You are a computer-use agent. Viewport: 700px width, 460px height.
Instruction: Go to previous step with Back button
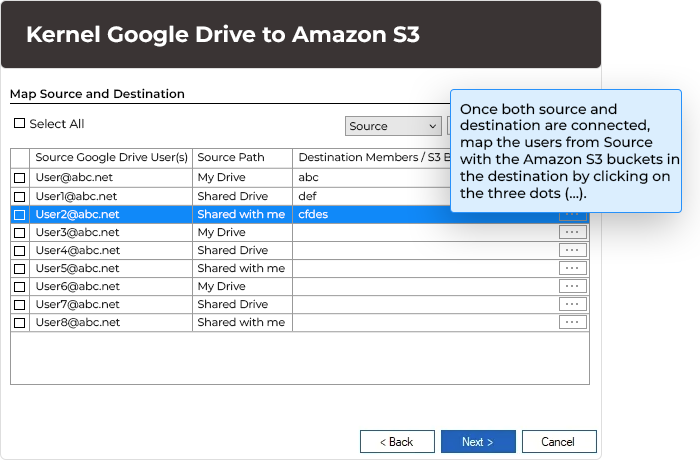(x=397, y=442)
